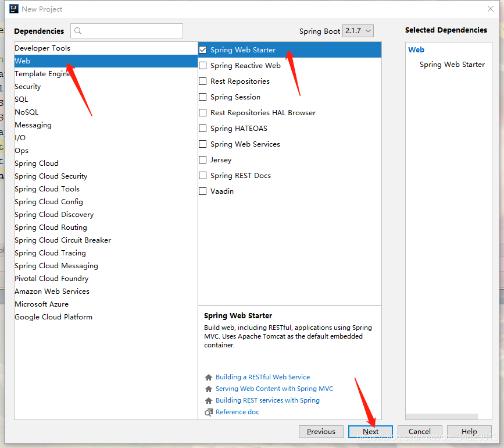
Task: Uncheck the Spring Web Starter checkbox
Action: click(x=203, y=50)
